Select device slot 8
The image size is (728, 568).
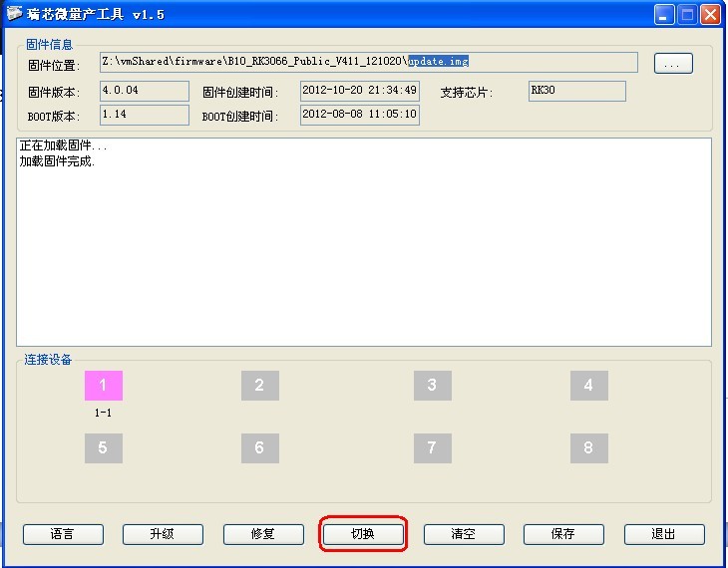click(589, 448)
